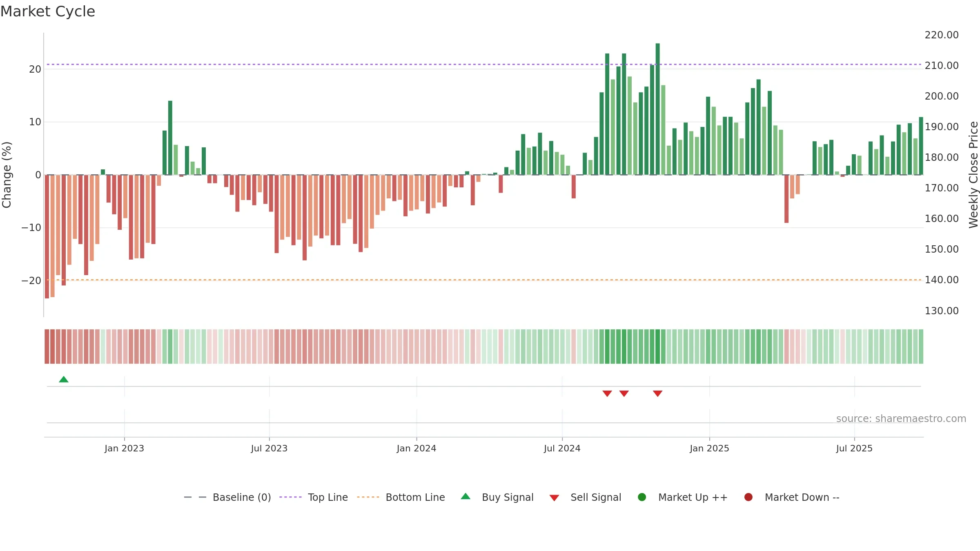The height and width of the screenshot is (551, 980).
Task: Toggle the Market Down -- legend entry
Action: [792, 497]
